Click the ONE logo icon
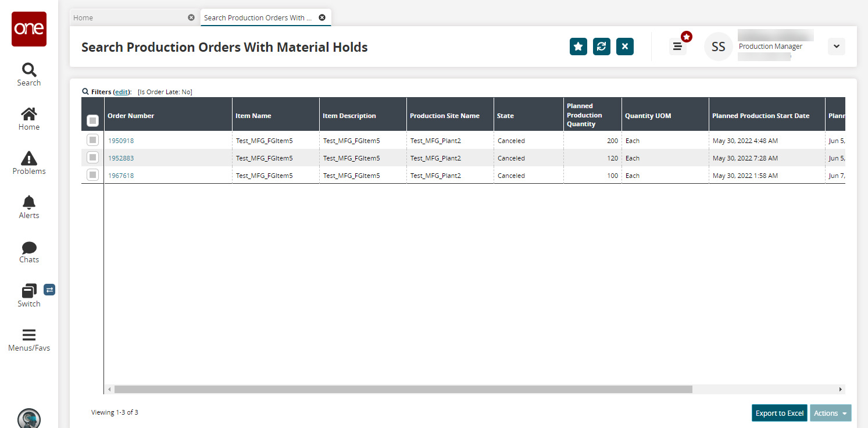Screen dimensions: 868x428 29,29
